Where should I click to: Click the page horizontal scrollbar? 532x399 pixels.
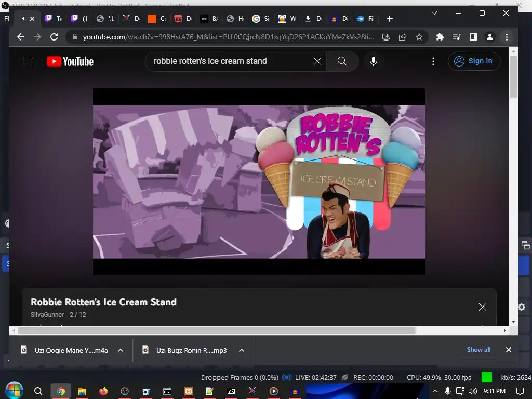click(x=217, y=330)
